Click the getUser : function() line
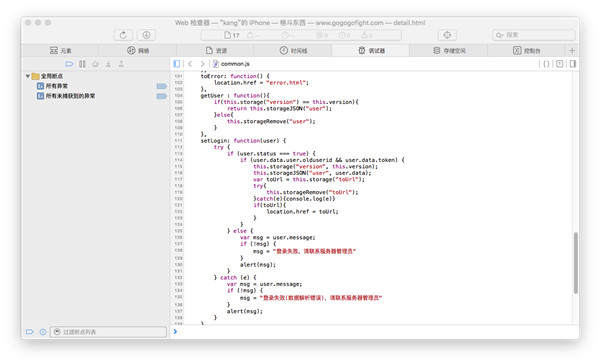Image resolution: width=600 pixels, height=364 pixels. tap(235, 95)
